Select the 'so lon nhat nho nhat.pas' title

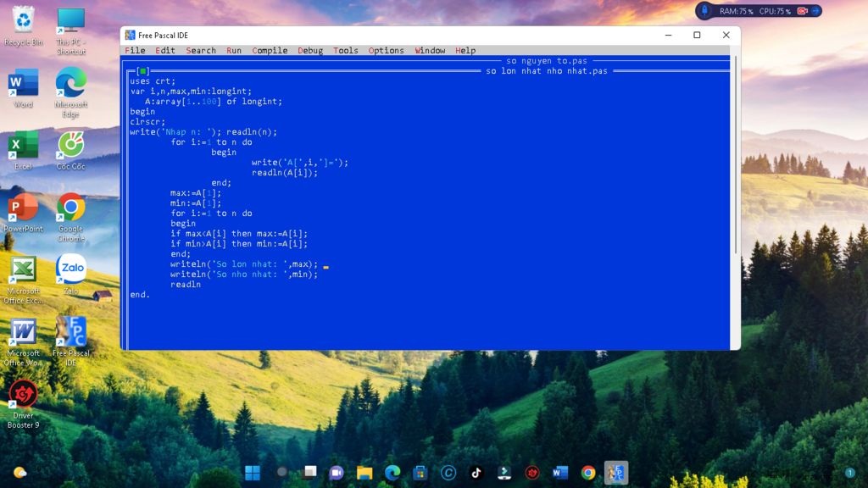(547, 71)
